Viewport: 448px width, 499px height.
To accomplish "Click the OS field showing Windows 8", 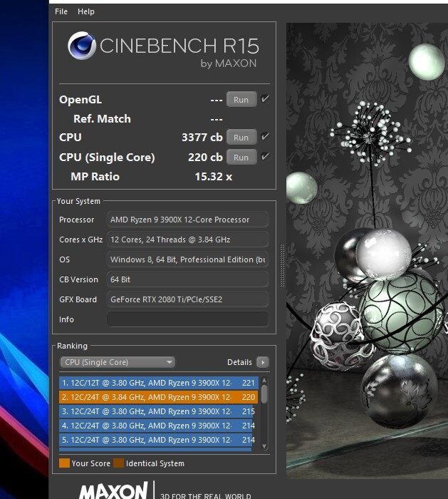I will (187, 259).
